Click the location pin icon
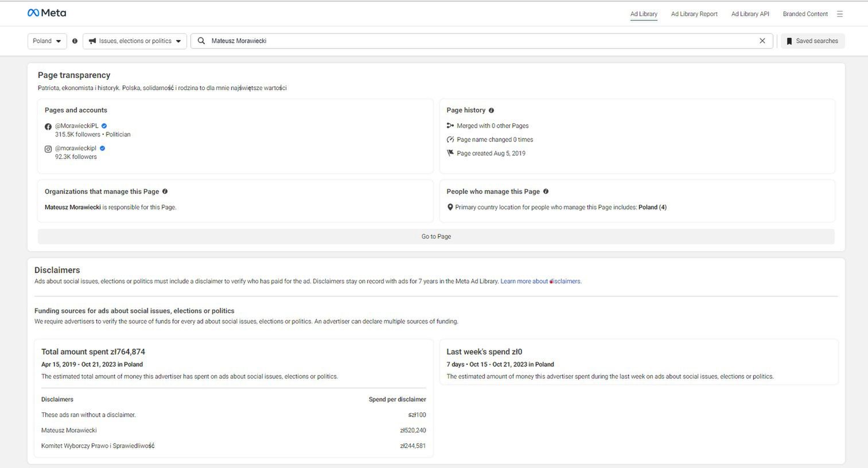 (x=450, y=207)
